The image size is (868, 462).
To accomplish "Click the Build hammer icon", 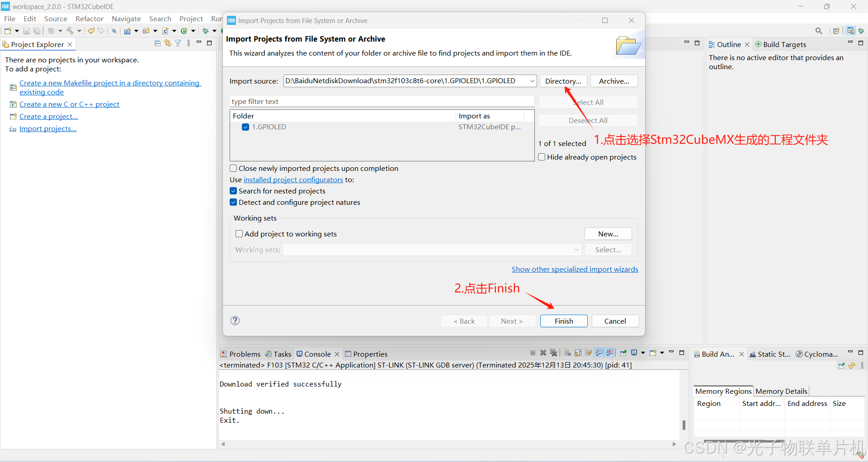I will coord(70,31).
